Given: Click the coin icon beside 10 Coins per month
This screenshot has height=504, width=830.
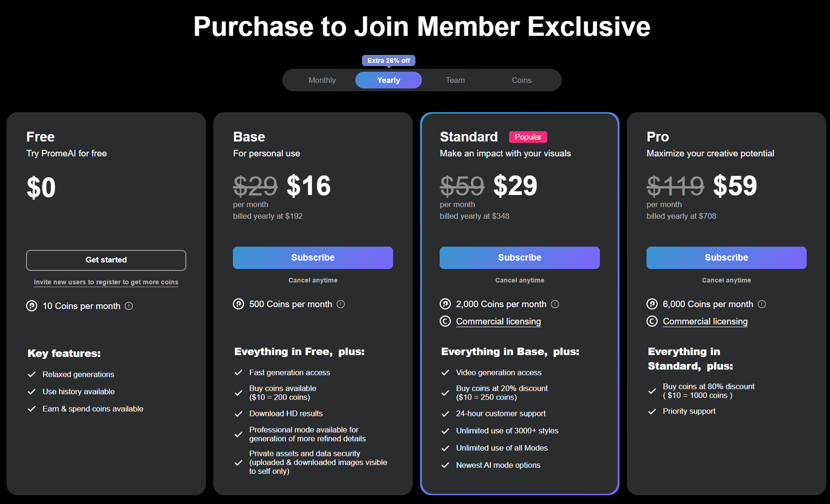Looking at the screenshot, I should [x=31, y=306].
